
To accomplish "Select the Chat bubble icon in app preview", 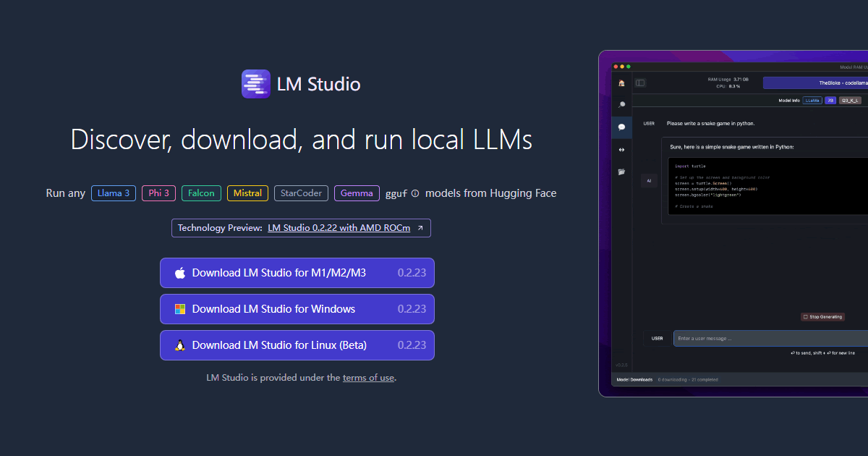I will 621,127.
